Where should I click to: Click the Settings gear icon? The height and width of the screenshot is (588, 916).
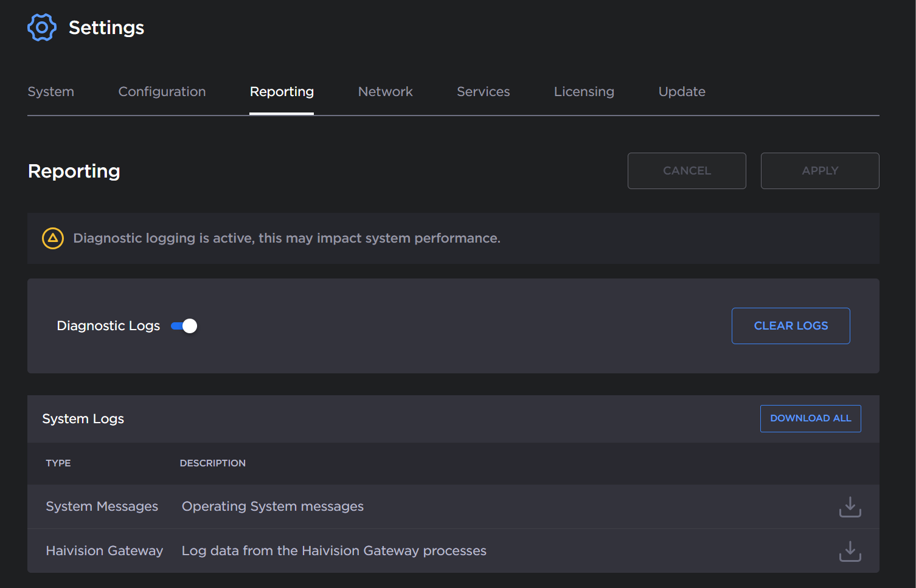pyautogui.click(x=42, y=27)
